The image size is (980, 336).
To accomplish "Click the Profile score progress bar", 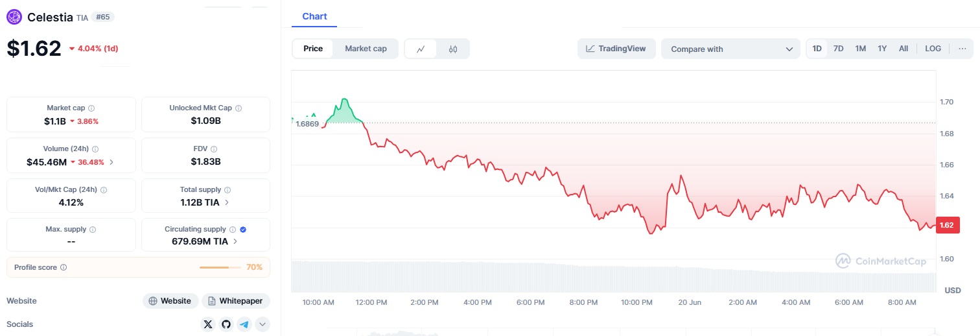I will pos(219,267).
